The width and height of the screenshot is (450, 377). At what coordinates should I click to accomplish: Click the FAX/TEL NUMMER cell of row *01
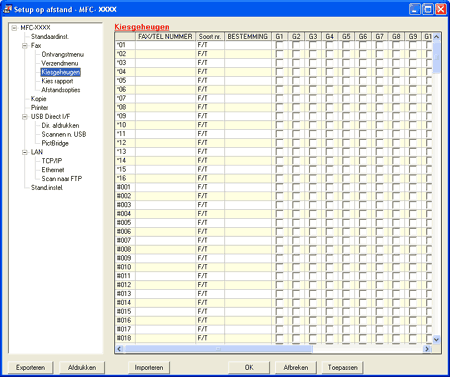[x=165, y=45]
